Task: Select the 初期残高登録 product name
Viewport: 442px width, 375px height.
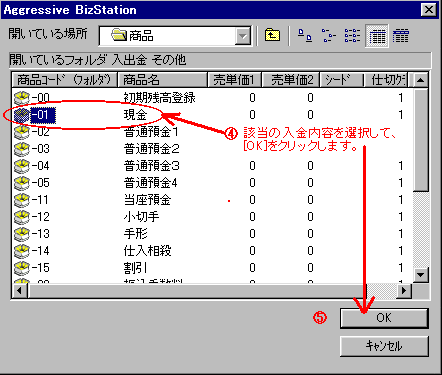Action: [x=159, y=98]
